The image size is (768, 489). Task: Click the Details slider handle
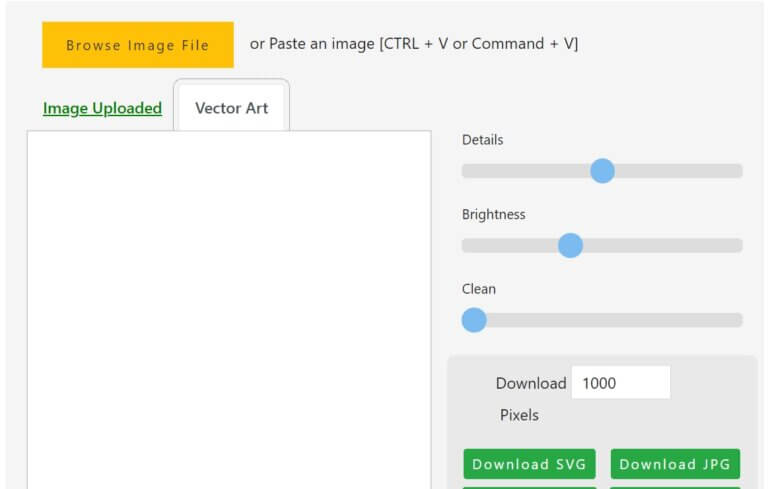coord(602,171)
